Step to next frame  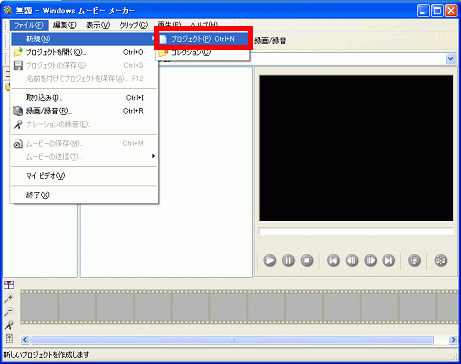pyautogui.click(x=370, y=260)
